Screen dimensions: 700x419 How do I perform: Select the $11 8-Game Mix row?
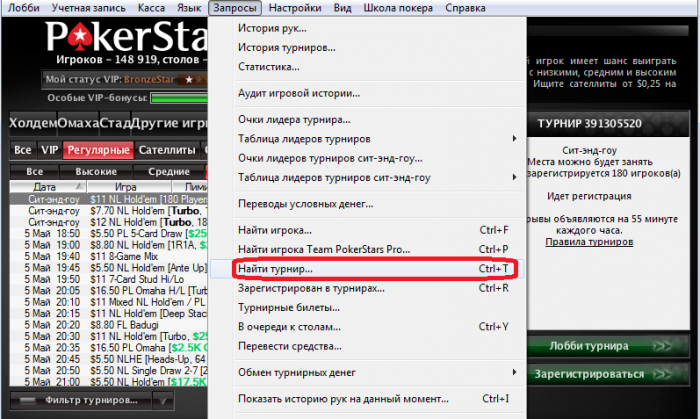[109, 256]
